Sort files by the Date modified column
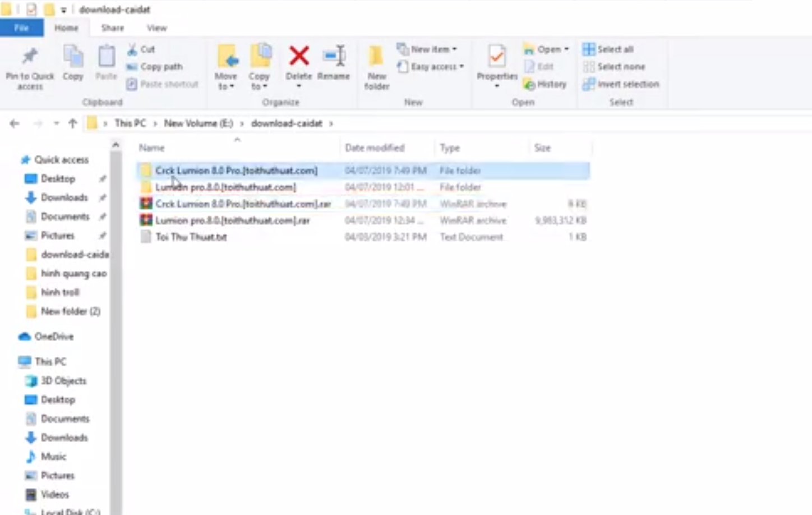Screen dimensions: 812x515 click(x=375, y=148)
